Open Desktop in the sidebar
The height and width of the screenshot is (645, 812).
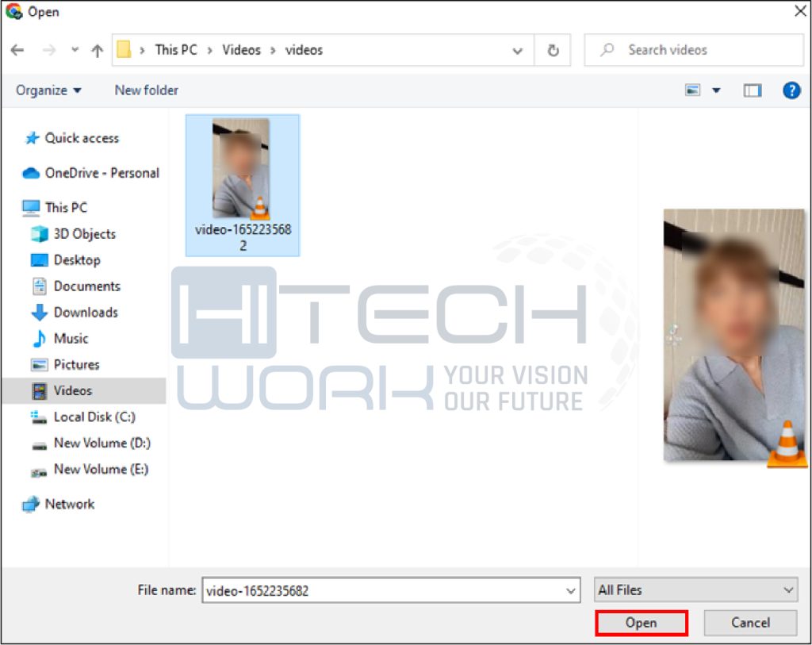[65, 259]
